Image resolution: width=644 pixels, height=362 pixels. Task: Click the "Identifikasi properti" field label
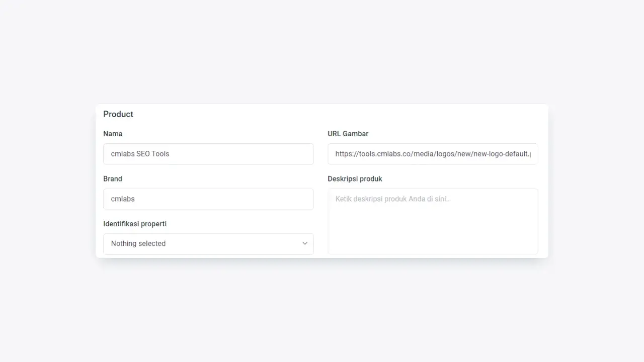tap(135, 224)
